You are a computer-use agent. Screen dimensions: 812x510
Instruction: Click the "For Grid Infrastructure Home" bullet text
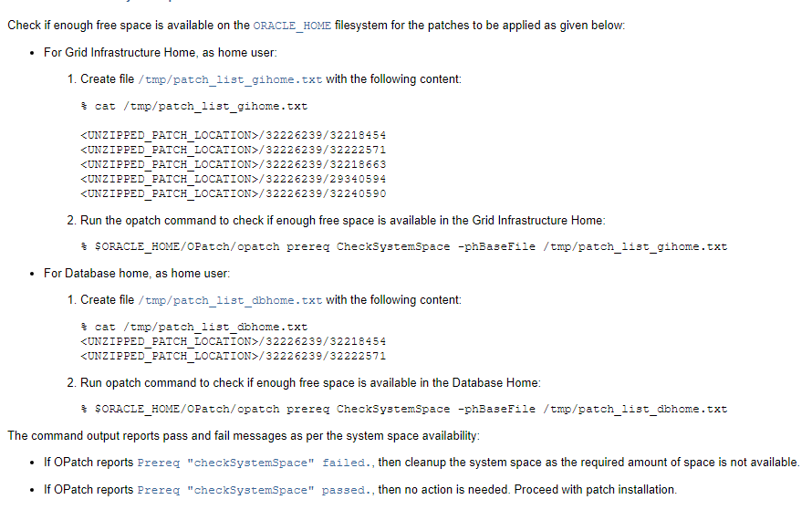tap(160, 52)
